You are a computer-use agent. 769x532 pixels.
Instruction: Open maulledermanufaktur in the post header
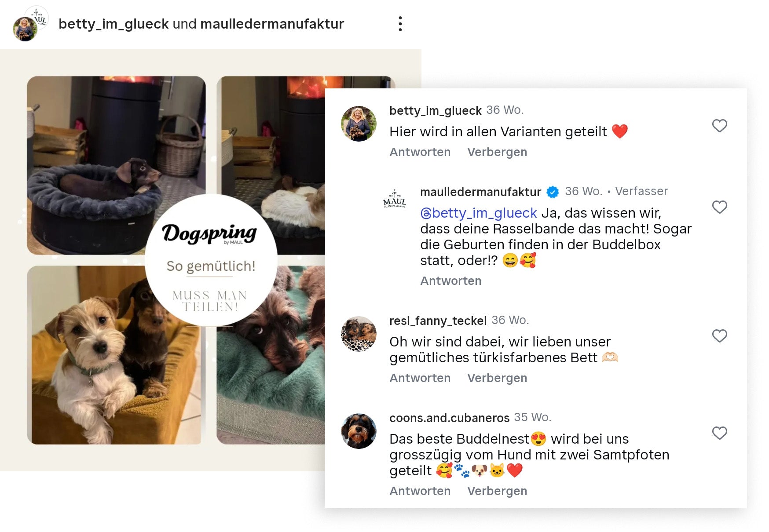pos(272,24)
